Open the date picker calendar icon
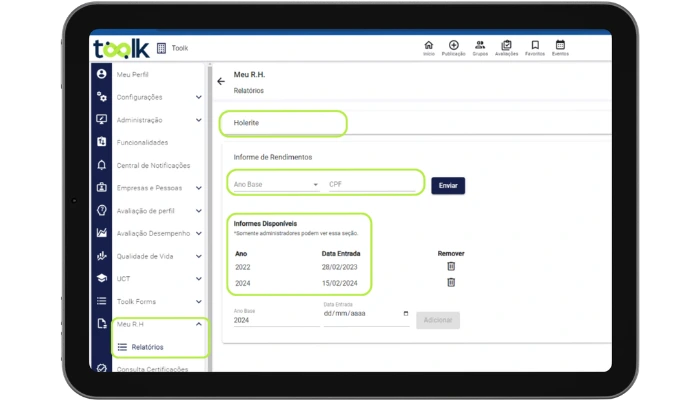 point(404,313)
